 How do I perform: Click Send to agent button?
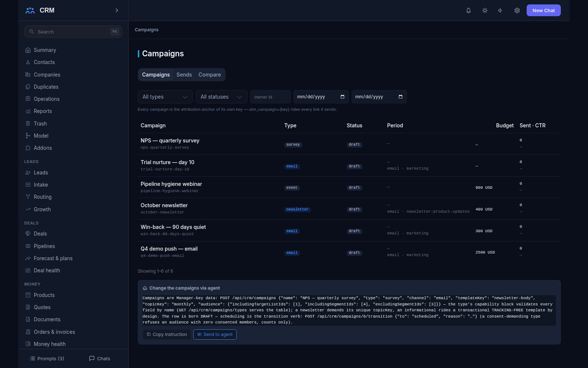(215, 335)
